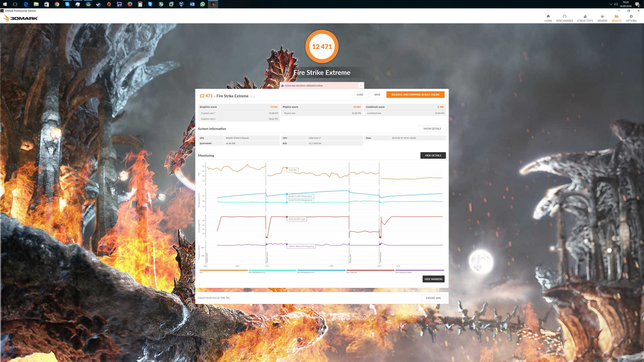Select the Results tab
The width and height of the screenshot is (644, 362).
click(x=616, y=18)
